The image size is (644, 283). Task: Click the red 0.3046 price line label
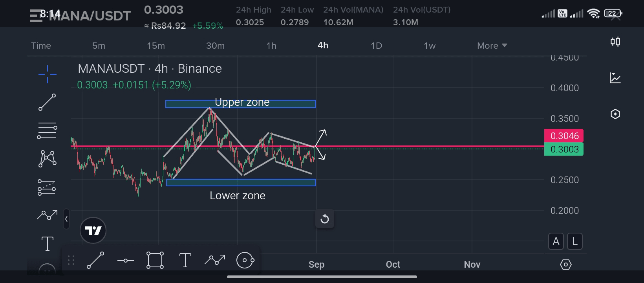click(x=564, y=136)
